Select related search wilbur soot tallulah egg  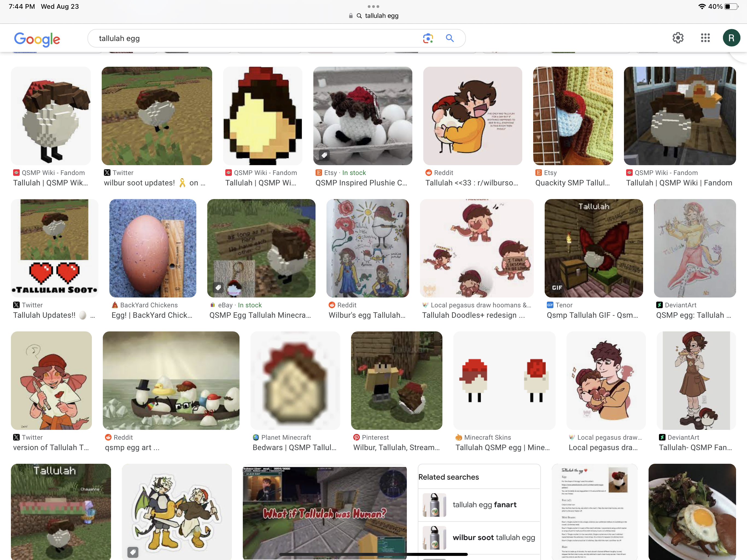tap(479, 538)
